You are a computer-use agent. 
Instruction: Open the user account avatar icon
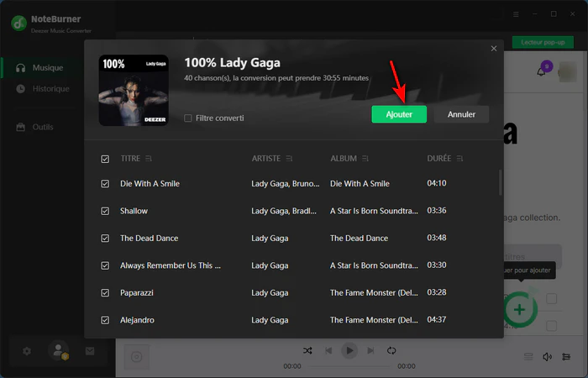[59, 350]
